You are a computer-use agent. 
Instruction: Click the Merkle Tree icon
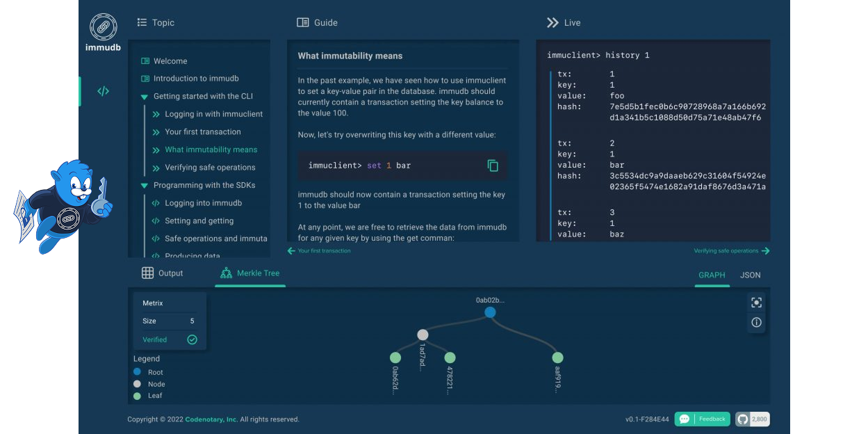pyautogui.click(x=226, y=273)
